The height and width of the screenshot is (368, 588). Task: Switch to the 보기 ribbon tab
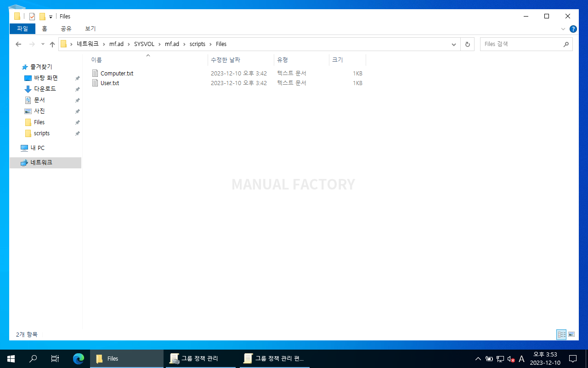(x=90, y=29)
